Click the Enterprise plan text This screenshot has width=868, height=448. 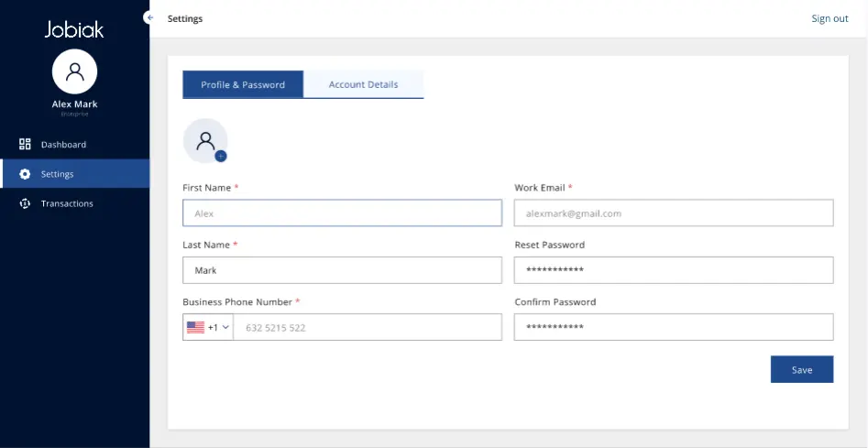(75, 115)
